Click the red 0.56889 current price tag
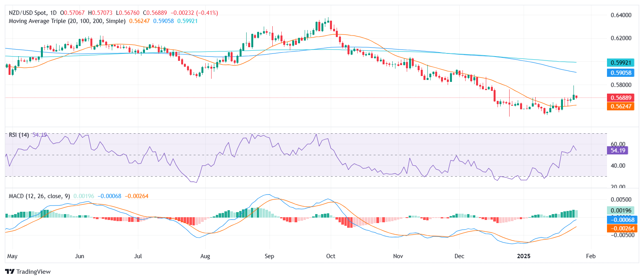The width and height of the screenshot is (644, 280). [x=621, y=98]
